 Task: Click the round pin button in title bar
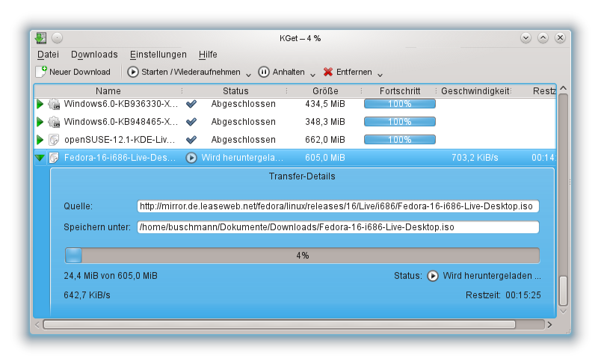coord(57,38)
